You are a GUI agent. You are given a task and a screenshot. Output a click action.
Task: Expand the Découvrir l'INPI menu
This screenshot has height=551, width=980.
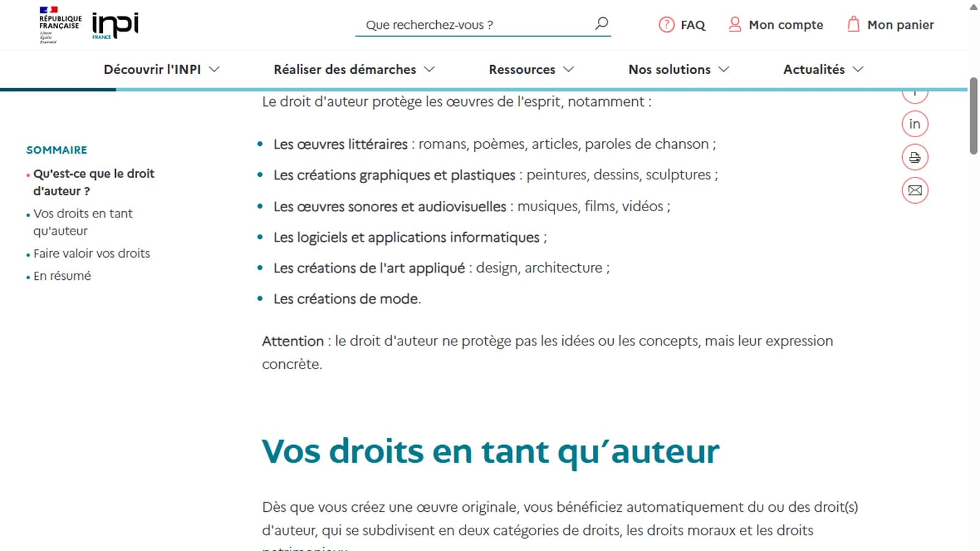point(162,70)
